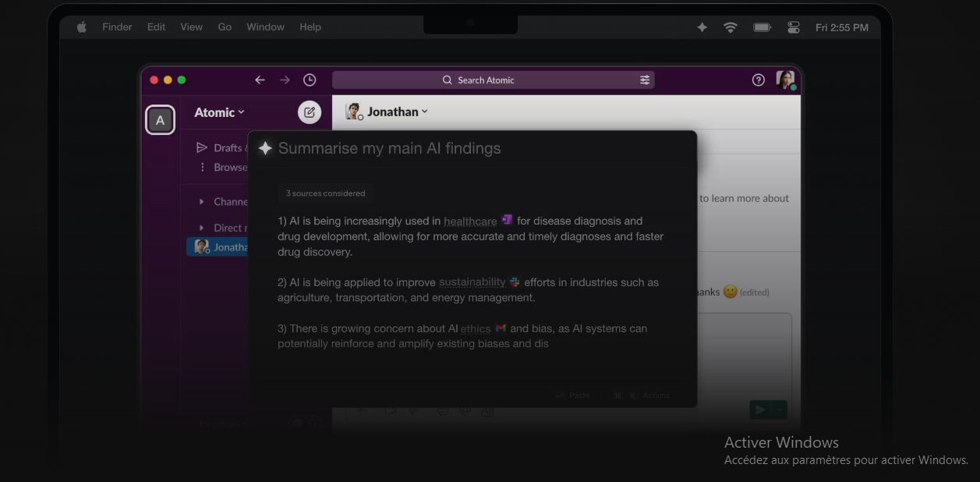
Task: Open the Finder menu
Action: tap(117, 27)
